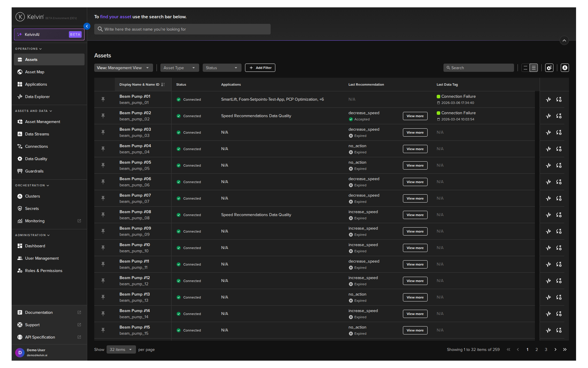Go to Guardrails page
This screenshot has width=588, height=368.
click(x=34, y=171)
